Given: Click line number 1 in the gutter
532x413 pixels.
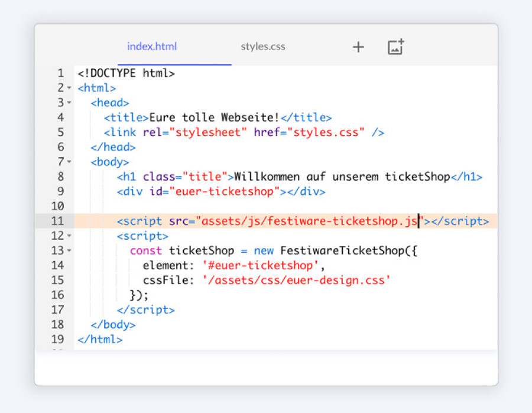Looking at the screenshot, I should (x=60, y=74).
